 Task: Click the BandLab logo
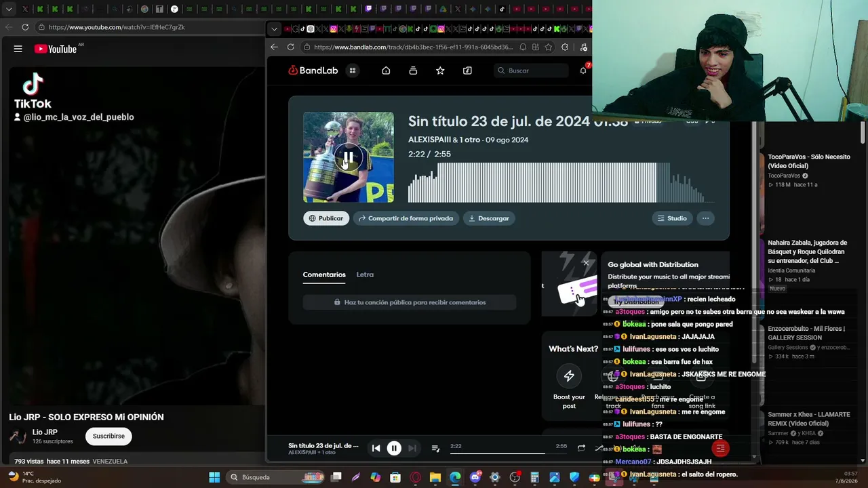pyautogui.click(x=313, y=70)
